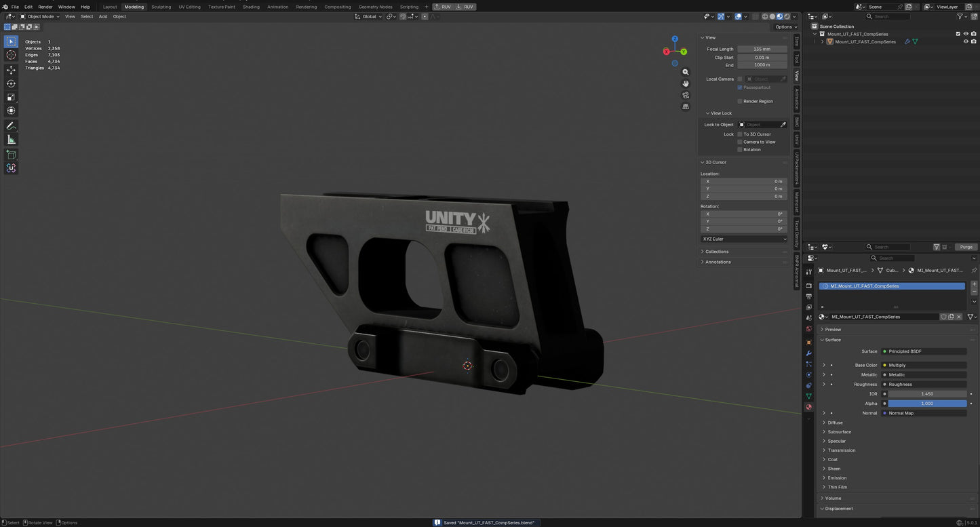Open the Object Mode dropdown
The image size is (980, 527).
tap(40, 16)
